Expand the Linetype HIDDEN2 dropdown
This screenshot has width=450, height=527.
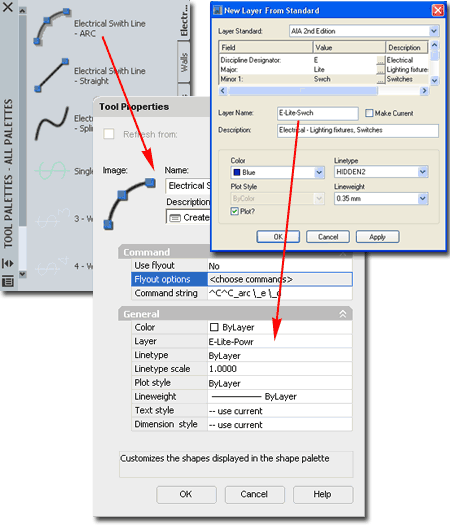click(x=422, y=172)
